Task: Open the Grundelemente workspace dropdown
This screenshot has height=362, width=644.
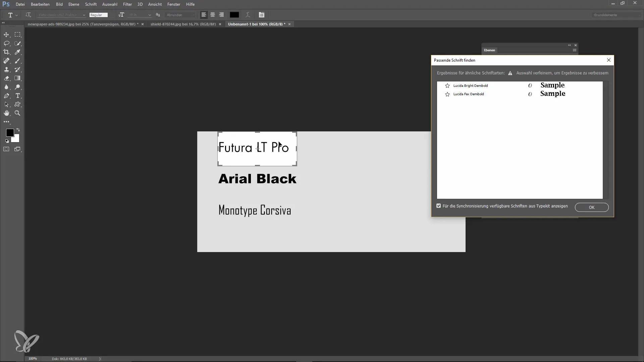Action: [616, 15]
